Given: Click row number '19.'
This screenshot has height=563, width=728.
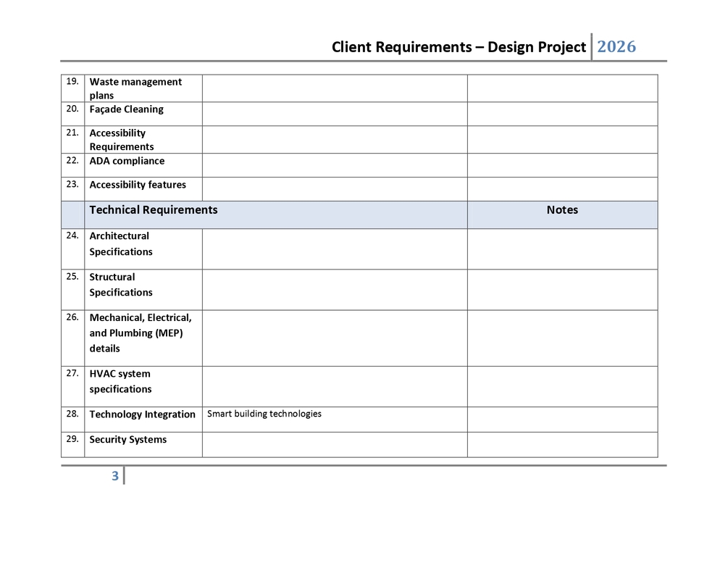Looking at the screenshot, I should [x=72, y=81].
